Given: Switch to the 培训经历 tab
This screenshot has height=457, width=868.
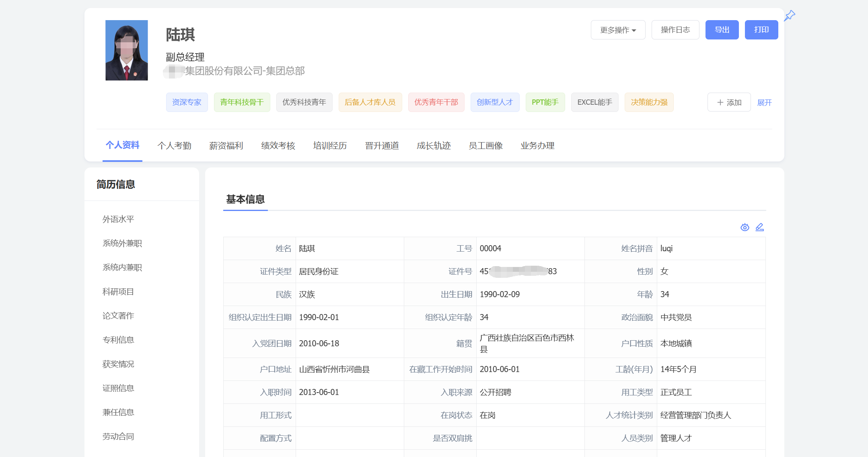Looking at the screenshot, I should pos(330,145).
